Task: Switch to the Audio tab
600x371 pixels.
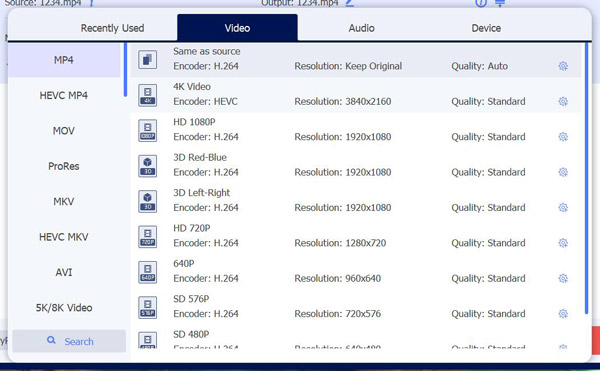Action: click(361, 28)
